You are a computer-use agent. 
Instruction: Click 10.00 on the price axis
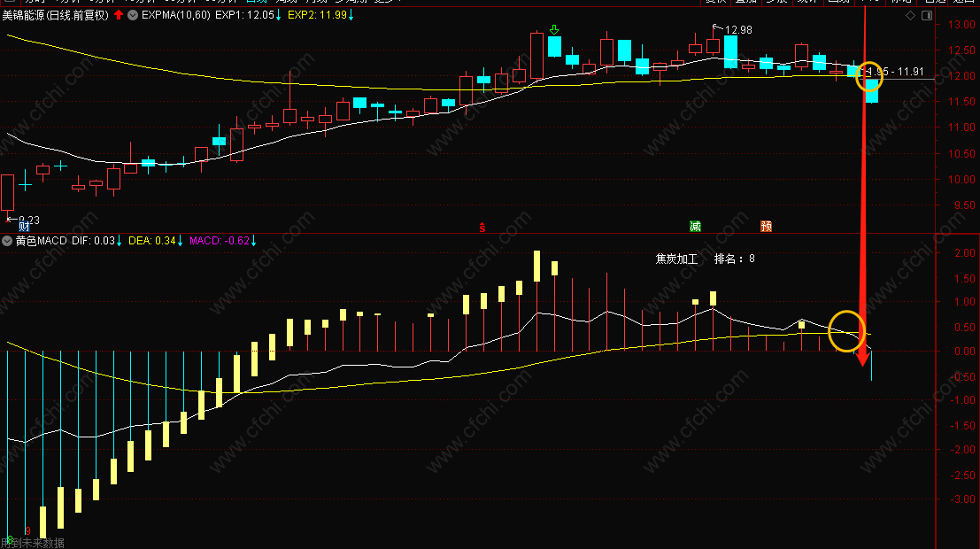click(962, 180)
